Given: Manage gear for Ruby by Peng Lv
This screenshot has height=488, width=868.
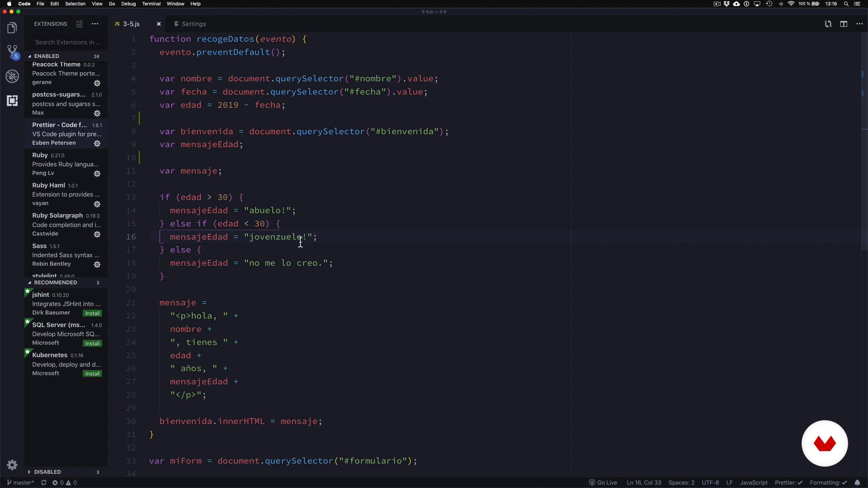Looking at the screenshot, I should click(97, 174).
